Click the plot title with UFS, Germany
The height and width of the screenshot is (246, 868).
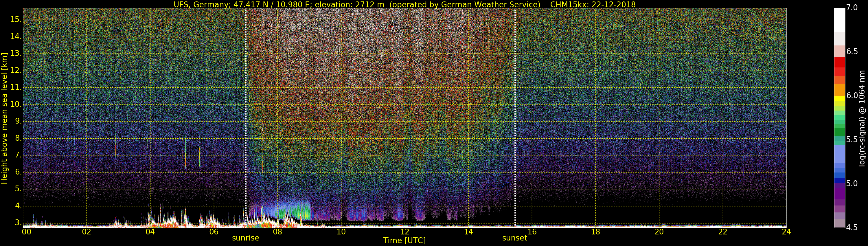click(404, 4)
